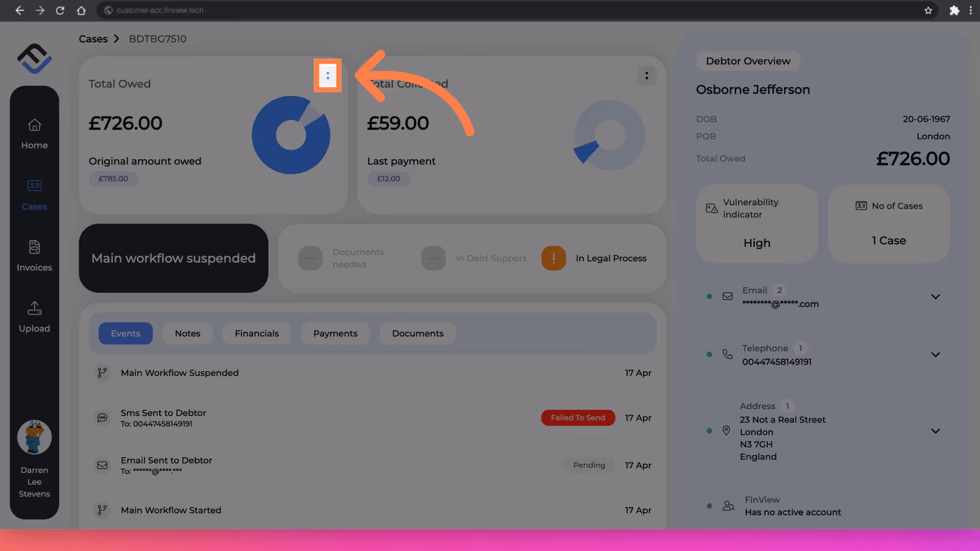Viewport: 980px width, 551px height.
Task: Go back to Cases breadcrumb
Action: coord(93,39)
